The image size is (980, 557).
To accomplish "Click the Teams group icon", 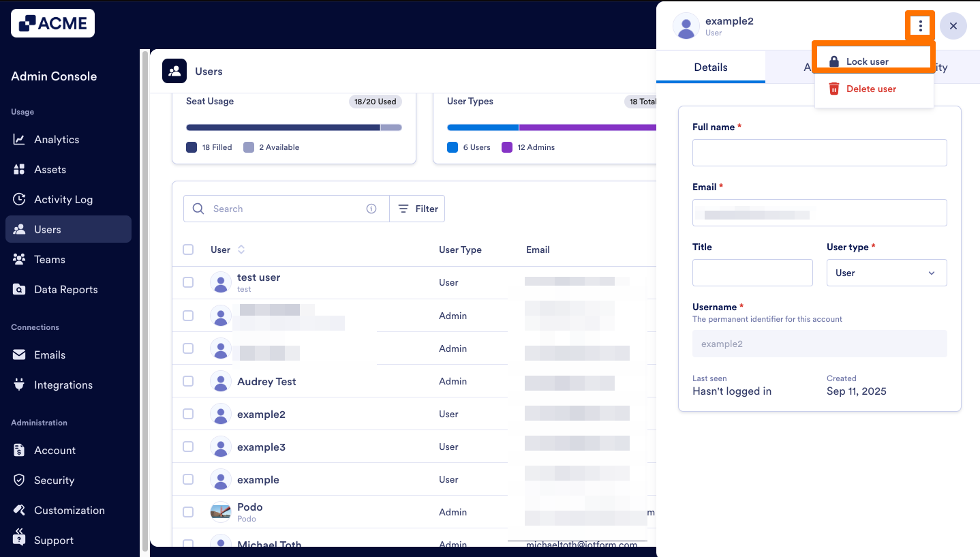I will (19, 260).
